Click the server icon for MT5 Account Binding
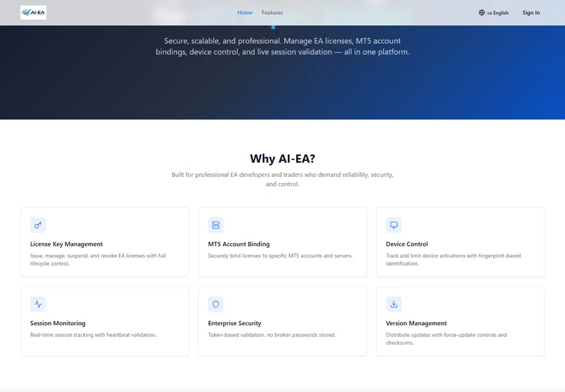 pyautogui.click(x=216, y=225)
